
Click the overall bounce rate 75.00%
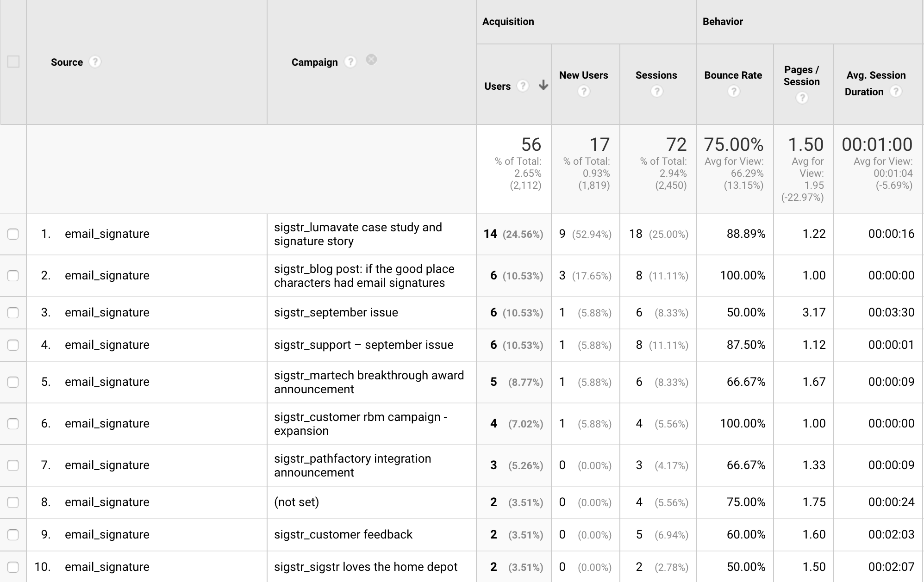[x=734, y=145]
